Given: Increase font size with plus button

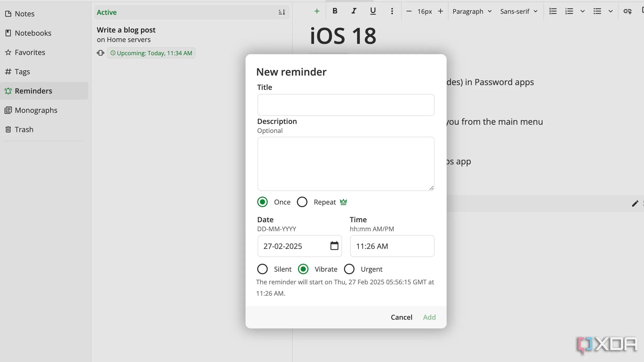Looking at the screenshot, I should pos(440,11).
